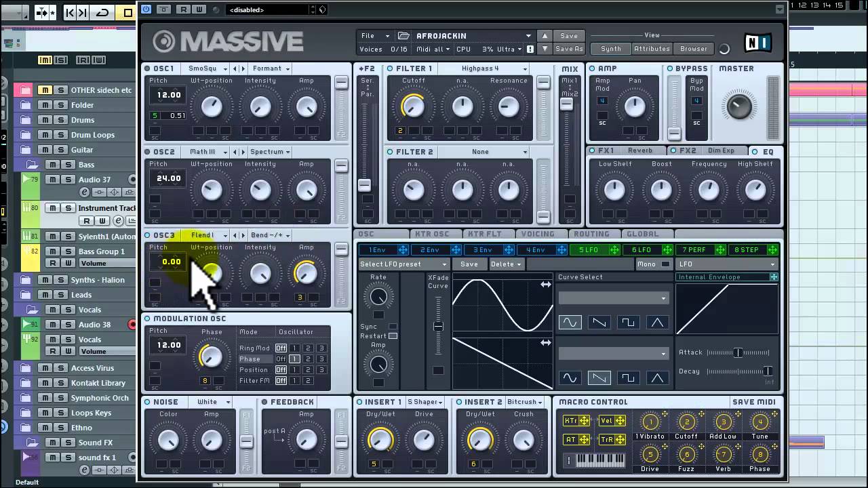Toggle the Mono switch in LFO panel
This screenshot has width=868, height=488.
point(665,264)
